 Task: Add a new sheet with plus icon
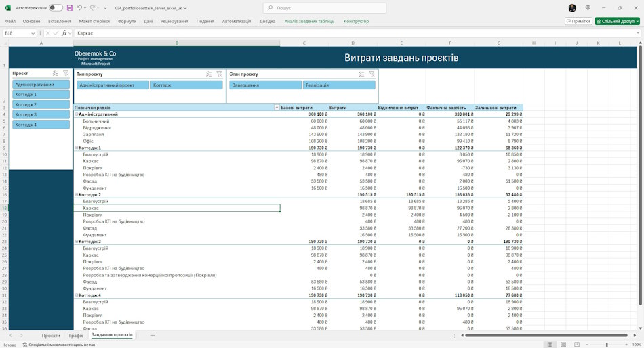click(x=153, y=335)
